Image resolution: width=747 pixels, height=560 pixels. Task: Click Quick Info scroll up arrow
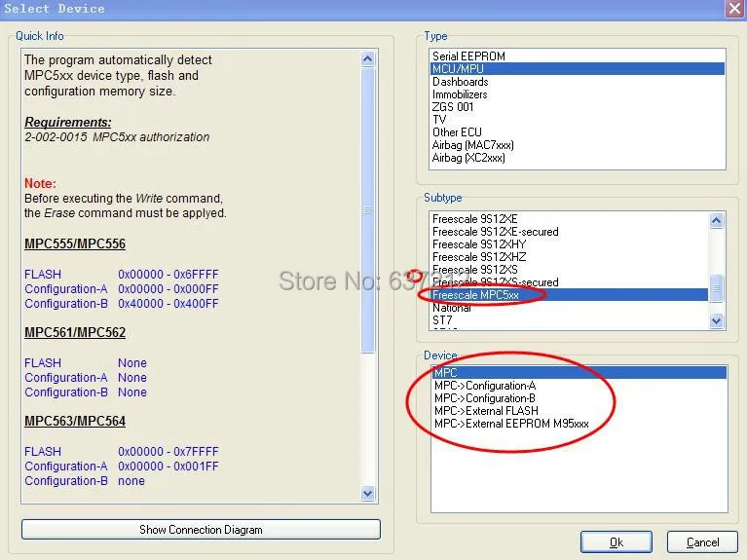(x=368, y=58)
